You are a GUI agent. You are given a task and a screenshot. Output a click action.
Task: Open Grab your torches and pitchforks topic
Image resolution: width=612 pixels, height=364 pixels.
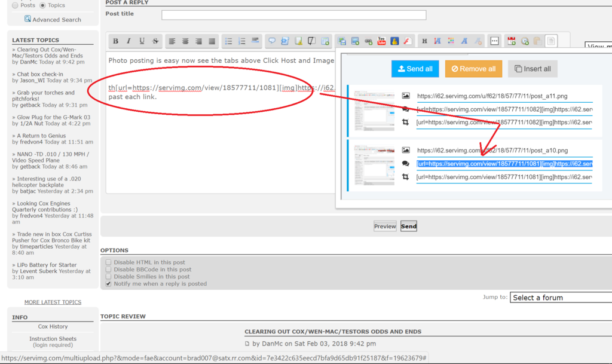click(43, 96)
